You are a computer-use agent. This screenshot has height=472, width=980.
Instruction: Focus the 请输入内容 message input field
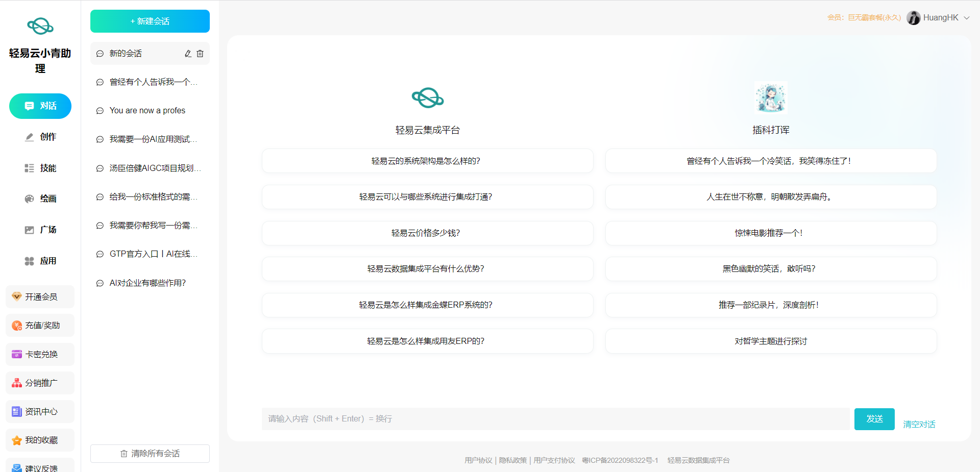[556, 419]
